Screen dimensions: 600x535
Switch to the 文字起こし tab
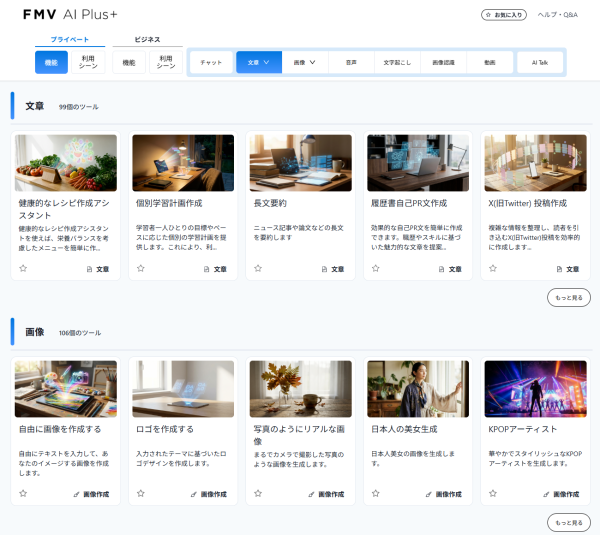[x=398, y=62]
